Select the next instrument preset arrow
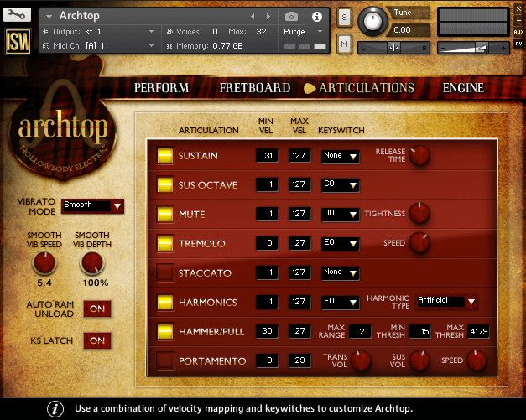The height and width of the screenshot is (420, 526). pyautogui.click(x=268, y=16)
